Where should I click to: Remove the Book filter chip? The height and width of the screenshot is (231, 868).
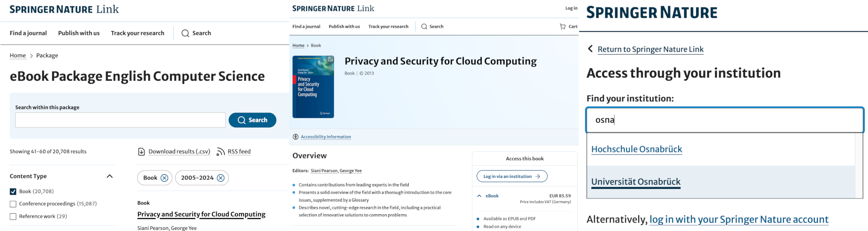coord(164,178)
